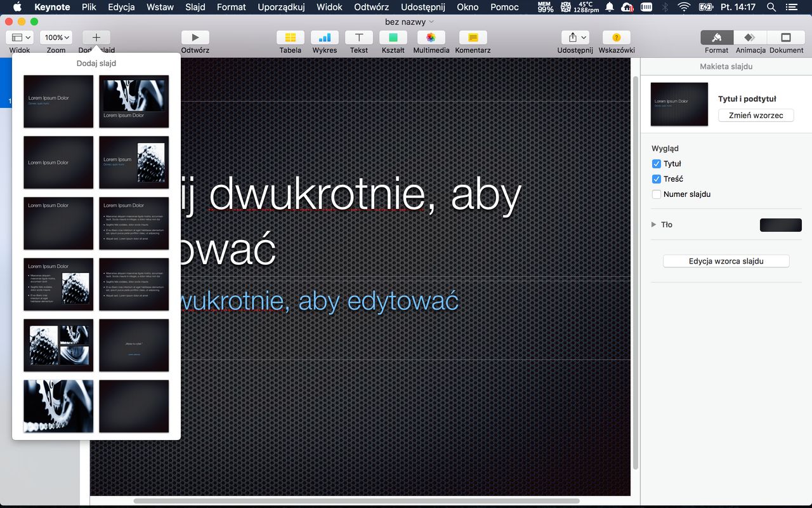
Task: Click the Tabela (table) toolbar icon
Action: tap(291, 37)
